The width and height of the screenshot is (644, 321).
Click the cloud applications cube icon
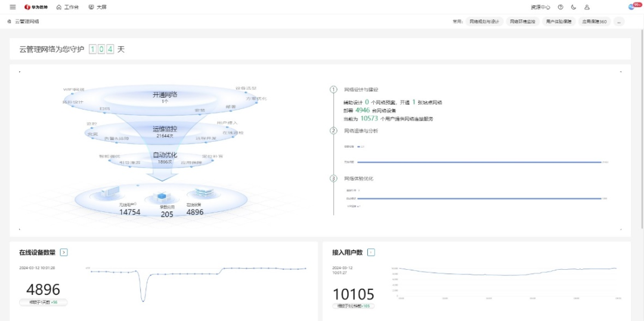click(x=162, y=197)
